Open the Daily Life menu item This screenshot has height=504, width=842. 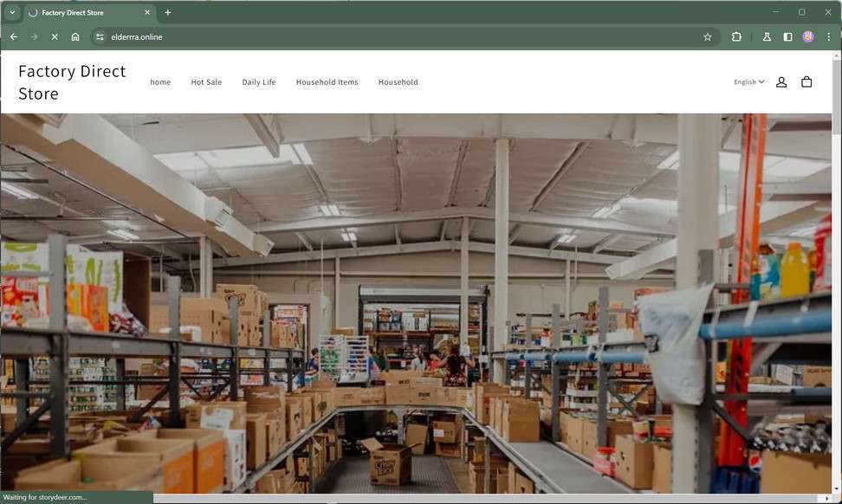[259, 82]
